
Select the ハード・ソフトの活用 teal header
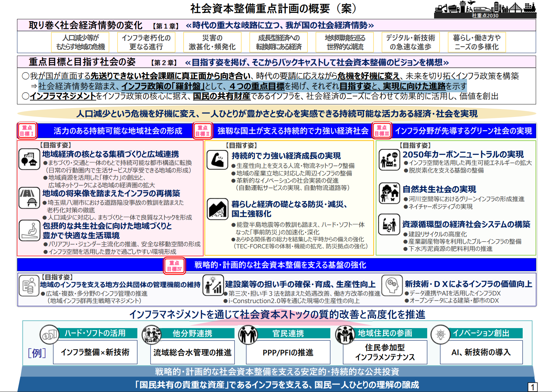point(95,333)
